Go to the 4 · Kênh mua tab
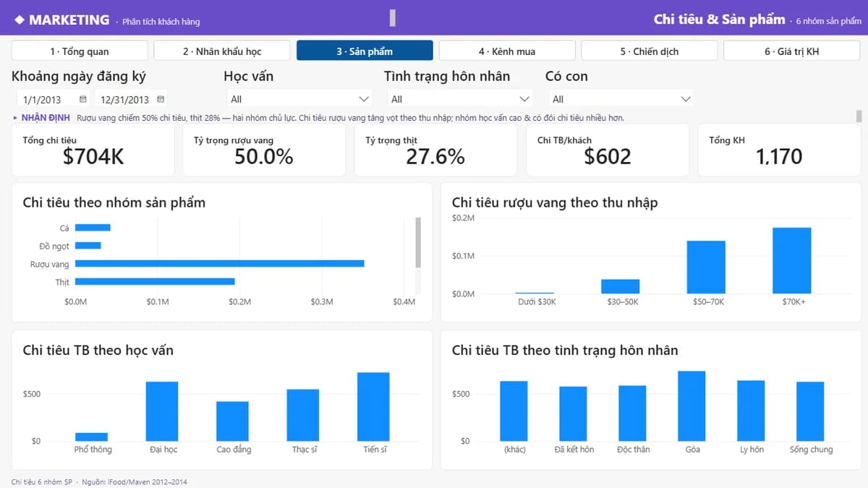Image resolution: width=868 pixels, height=488 pixels. [x=507, y=51]
